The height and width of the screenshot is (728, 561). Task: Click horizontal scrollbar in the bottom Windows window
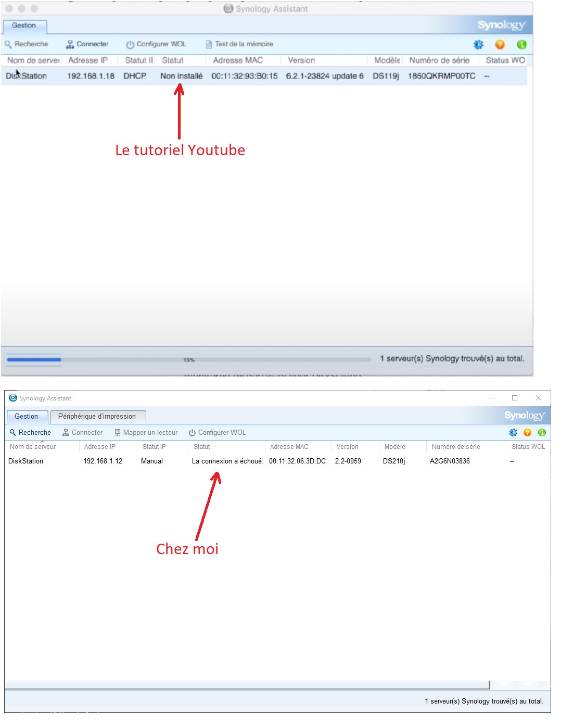(247, 684)
